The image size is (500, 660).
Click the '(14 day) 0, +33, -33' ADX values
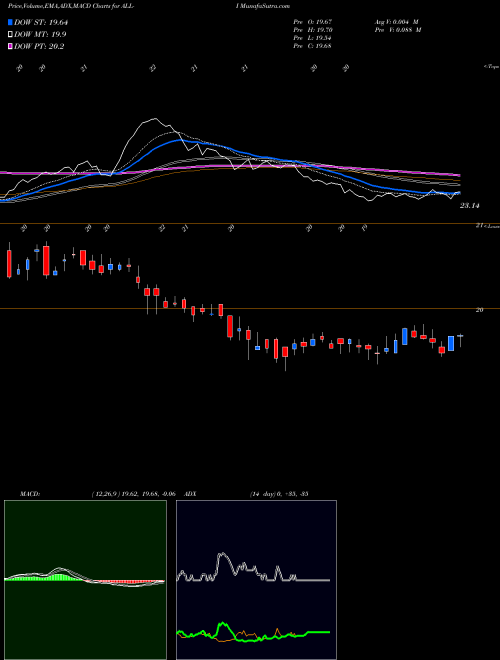[279, 493]
